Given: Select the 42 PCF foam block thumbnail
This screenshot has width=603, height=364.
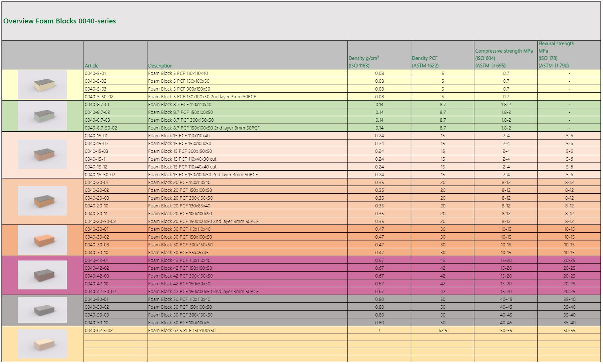Looking at the screenshot, I should [42, 275].
